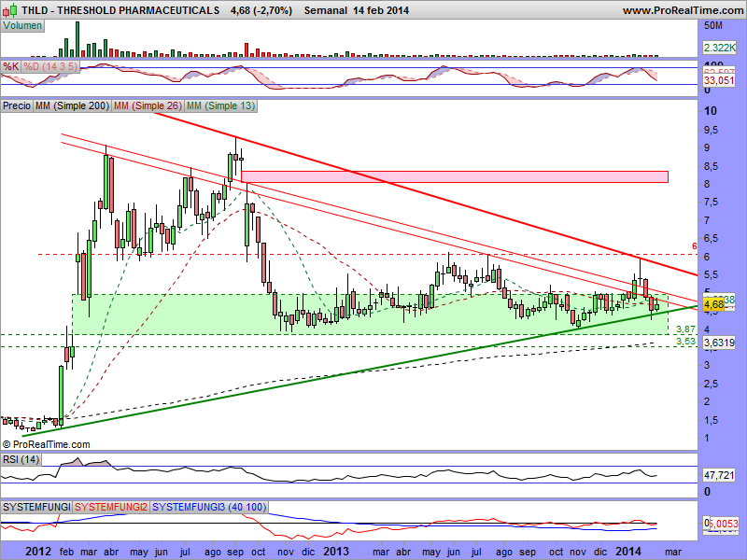Click the 7,5 price axis label
This screenshot has height=560, width=747.
pyautogui.click(x=712, y=203)
